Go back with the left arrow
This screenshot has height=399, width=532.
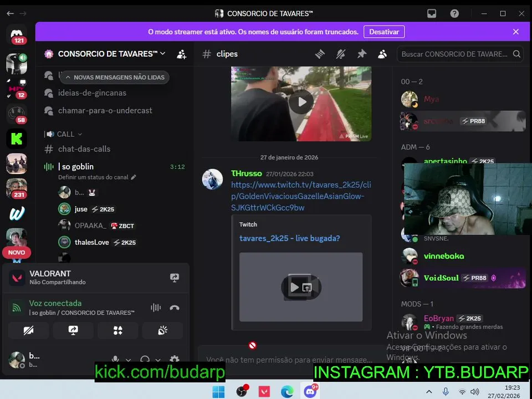pyautogui.click(x=10, y=13)
